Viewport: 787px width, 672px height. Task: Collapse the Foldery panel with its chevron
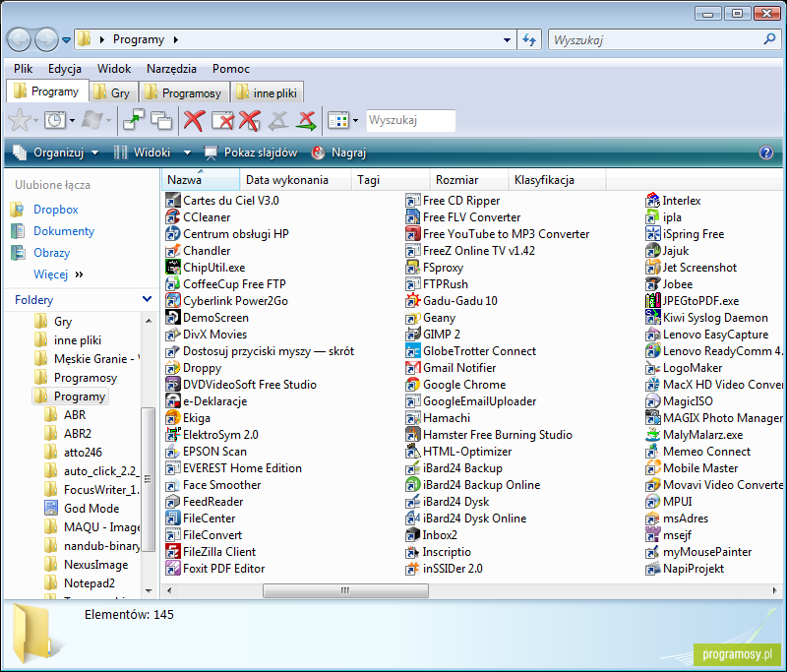(147, 300)
